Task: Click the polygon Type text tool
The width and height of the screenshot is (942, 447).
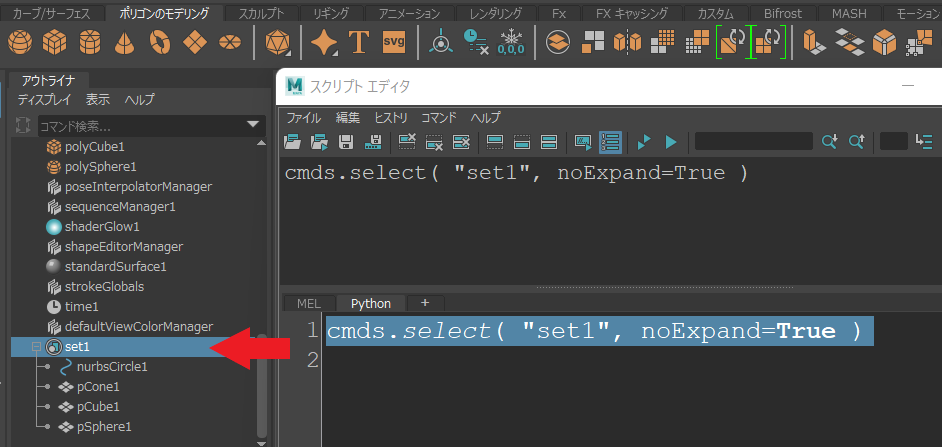Action: (359, 43)
